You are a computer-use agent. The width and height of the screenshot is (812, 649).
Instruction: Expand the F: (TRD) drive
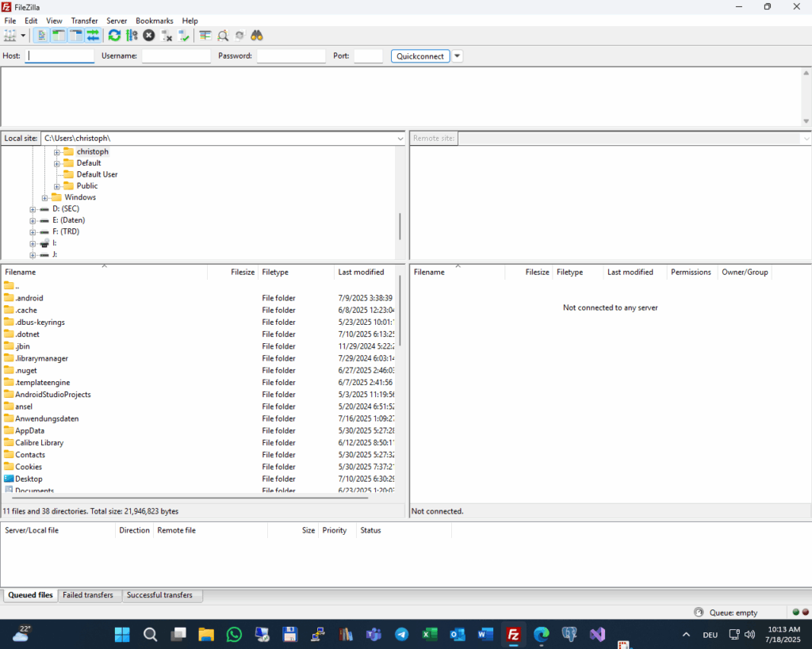click(x=33, y=232)
